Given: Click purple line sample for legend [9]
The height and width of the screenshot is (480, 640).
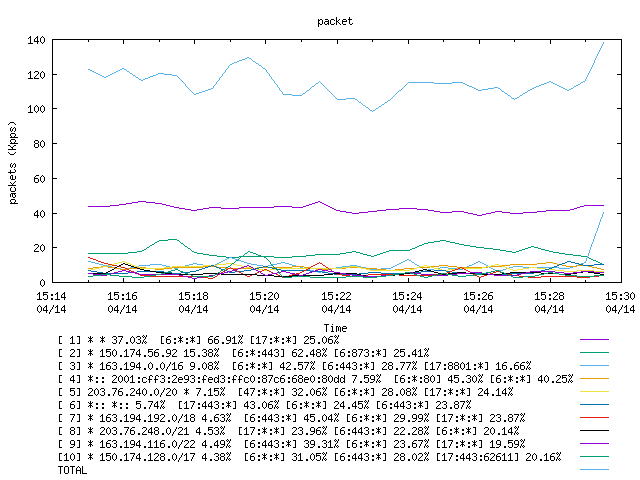Looking at the screenshot, I should [x=594, y=443].
